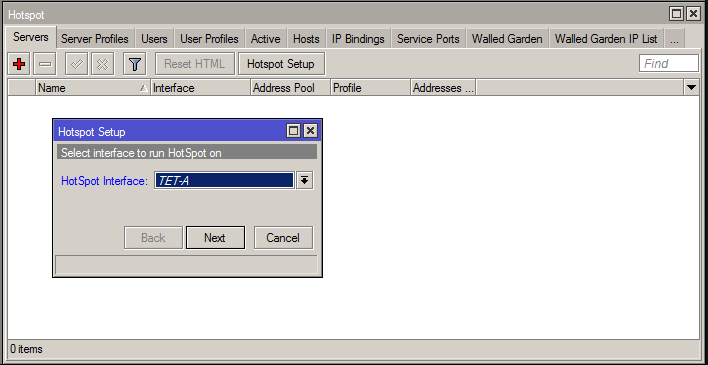Show the Walled Garden tab

pyautogui.click(x=507, y=39)
